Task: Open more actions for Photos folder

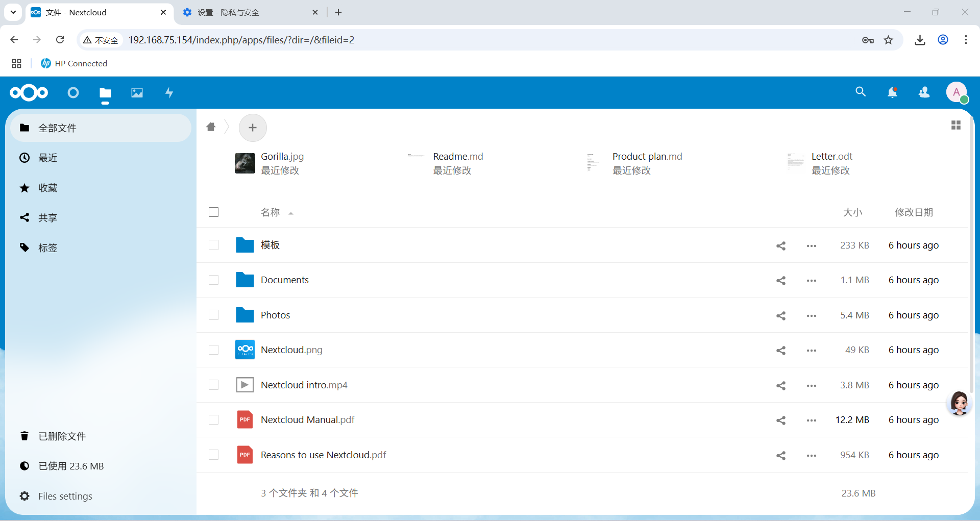Action: (812, 315)
